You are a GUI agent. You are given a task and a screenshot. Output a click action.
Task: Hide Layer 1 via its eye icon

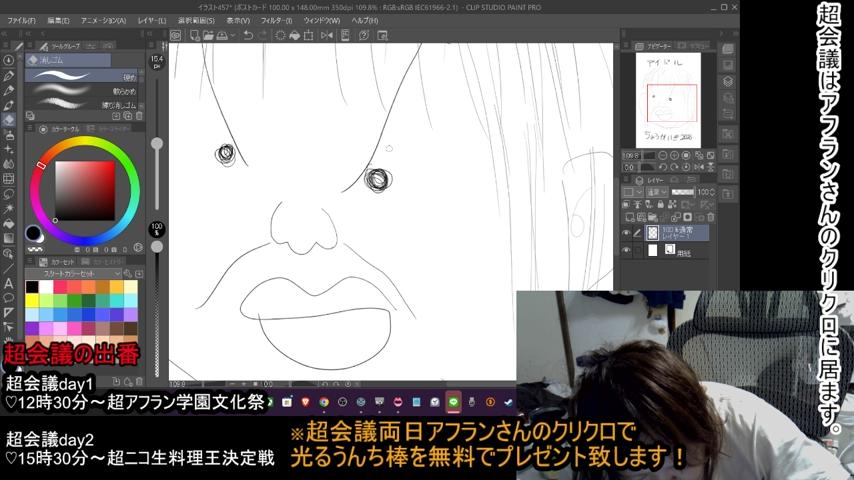click(x=626, y=233)
